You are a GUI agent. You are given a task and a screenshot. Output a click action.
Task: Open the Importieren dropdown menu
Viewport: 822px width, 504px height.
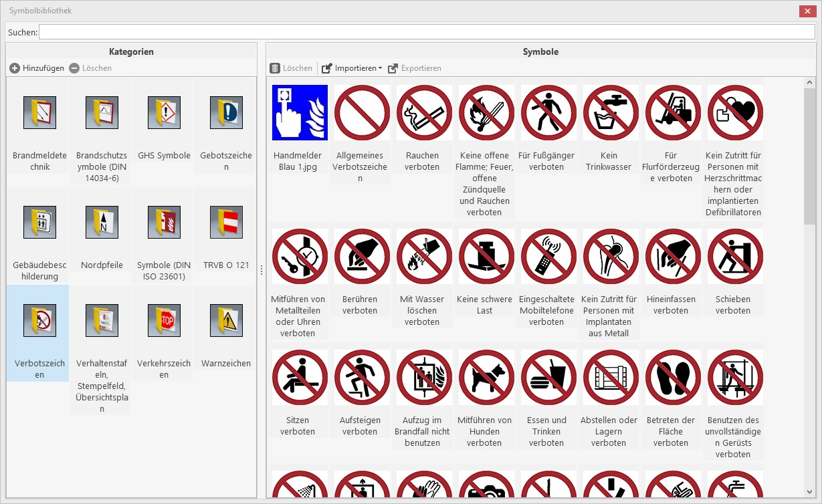352,68
